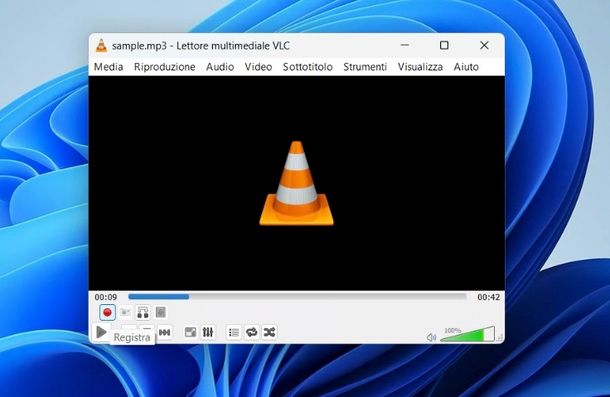Minimize the VLC window
Screen dimensions: 610x397
405,45
